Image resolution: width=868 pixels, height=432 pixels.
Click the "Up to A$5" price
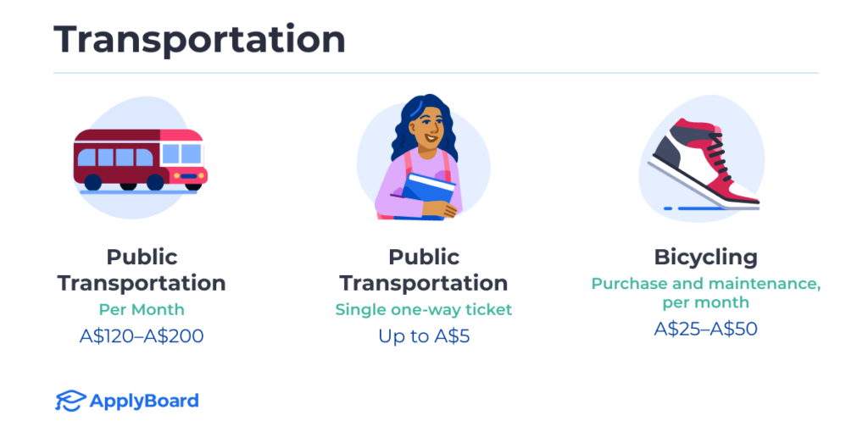(x=424, y=336)
